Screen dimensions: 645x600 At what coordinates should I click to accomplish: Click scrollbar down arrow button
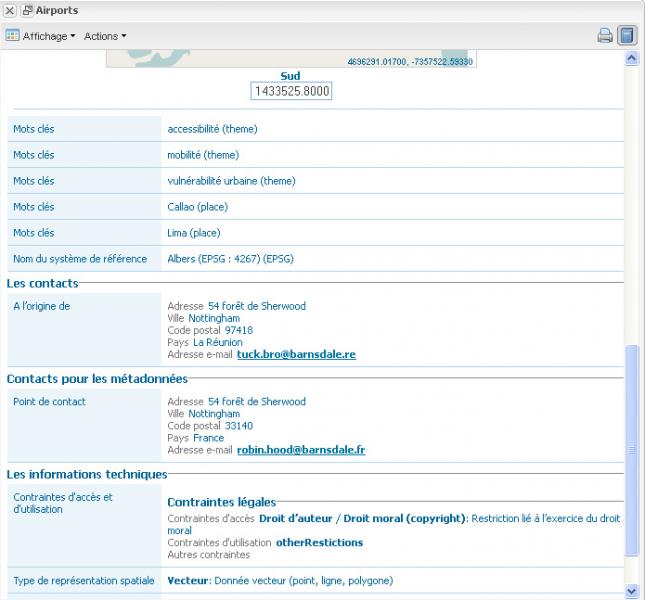coord(631,591)
